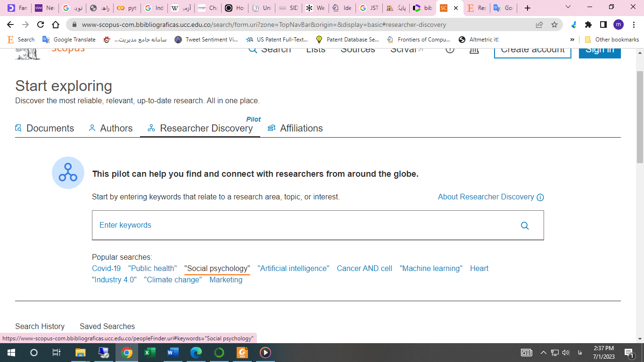Choose the "Social psychology" popular search
644x362 pixels.
(x=217, y=268)
